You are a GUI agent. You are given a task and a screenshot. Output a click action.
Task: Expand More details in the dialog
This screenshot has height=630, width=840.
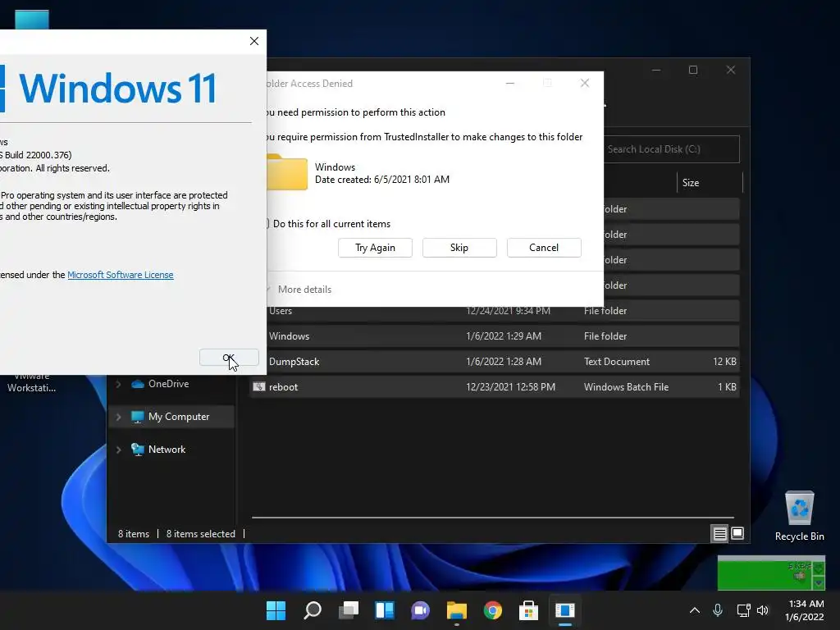(x=304, y=290)
